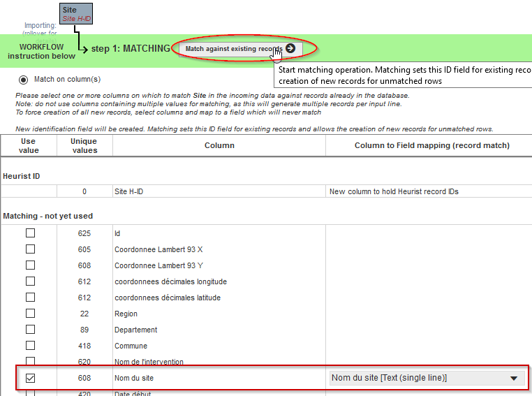The height and width of the screenshot is (396, 532).
Task: Click the step 1: MATCHING label
Action: click(131, 49)
